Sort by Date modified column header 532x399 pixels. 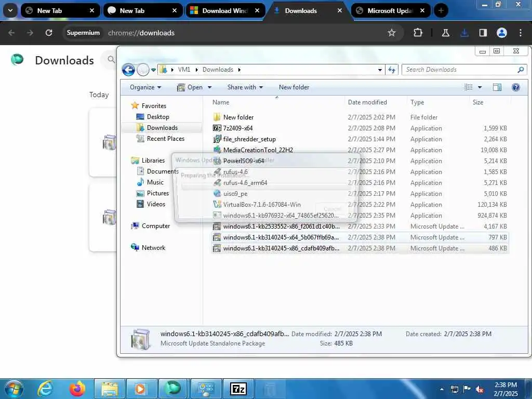367,102
